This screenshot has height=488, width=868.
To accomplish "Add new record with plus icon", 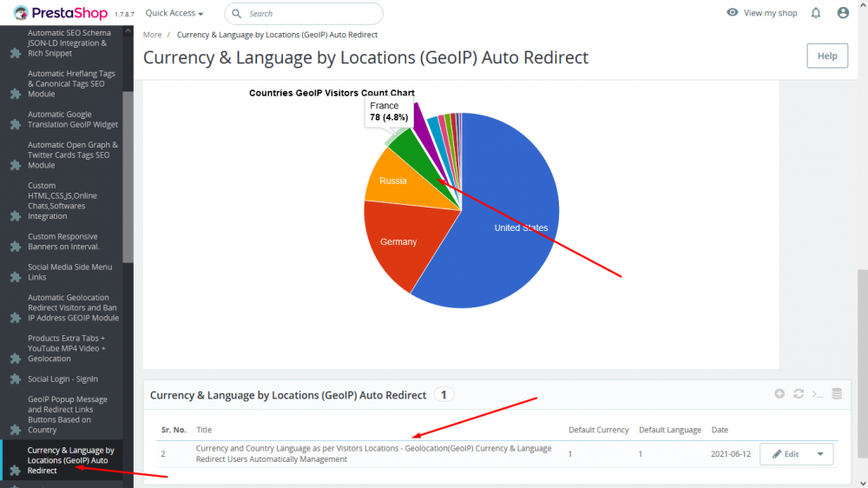I will [x=779, y=394].
